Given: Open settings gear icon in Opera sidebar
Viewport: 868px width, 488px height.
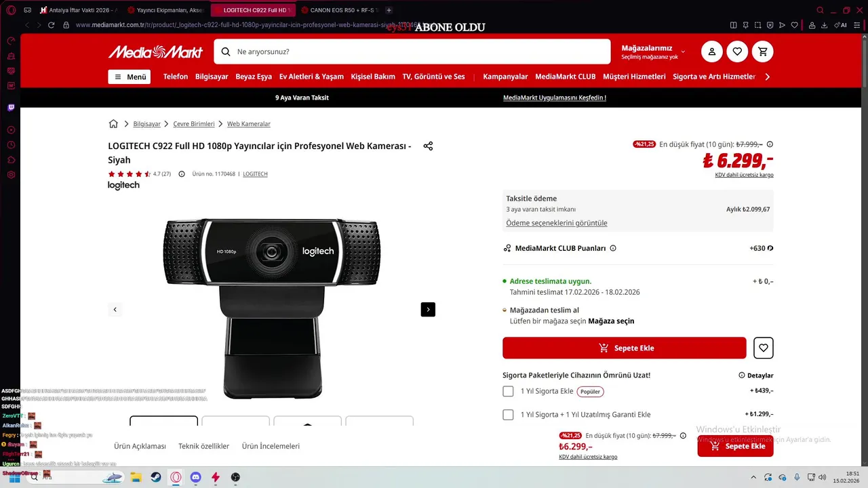Looking at the screenshot, I should [x=11, y=175].
